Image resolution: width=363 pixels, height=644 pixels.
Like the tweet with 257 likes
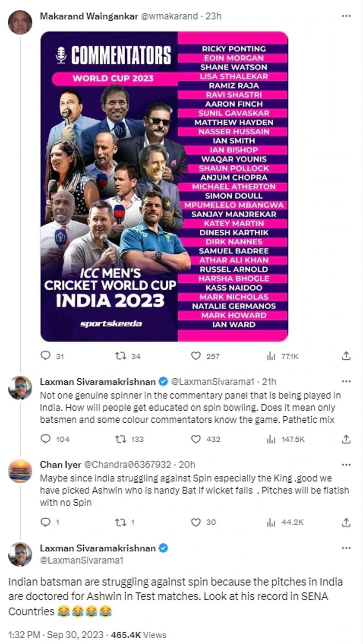tap(196, 356)
